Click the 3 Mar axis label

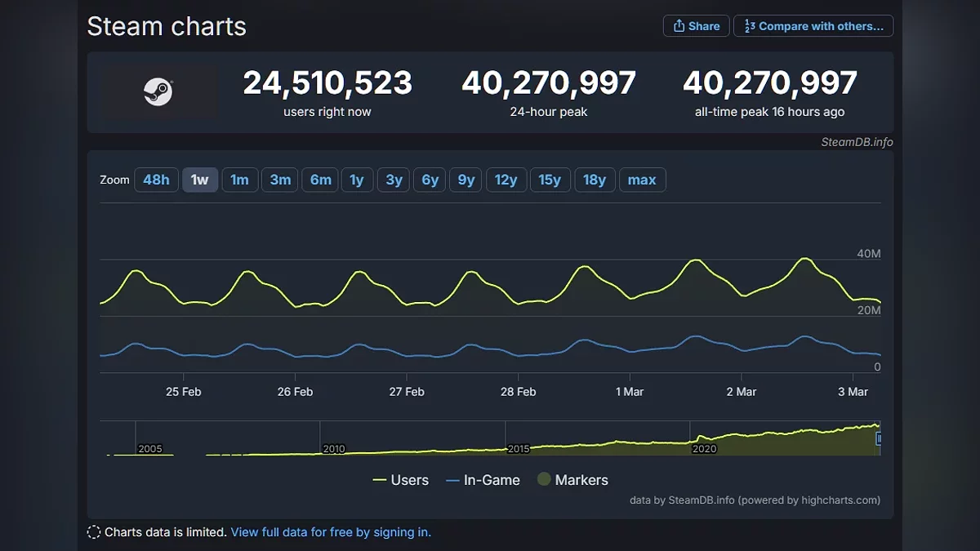point(853,392)
